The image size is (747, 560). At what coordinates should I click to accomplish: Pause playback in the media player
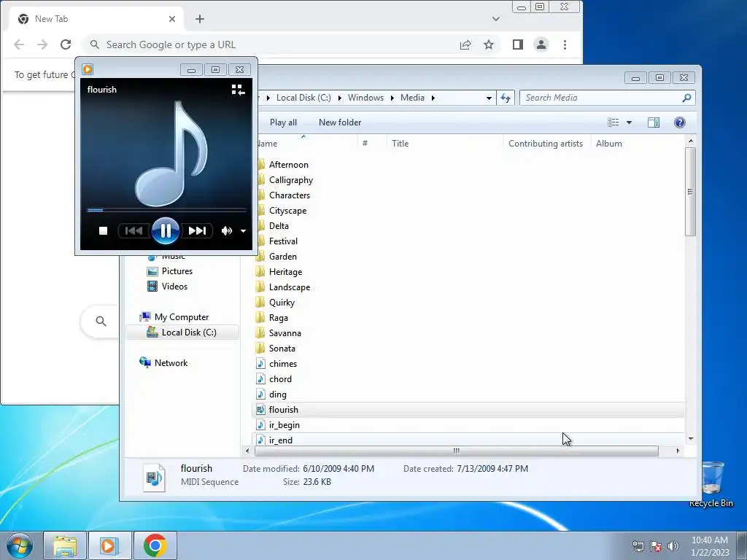(x=166, y=231)
